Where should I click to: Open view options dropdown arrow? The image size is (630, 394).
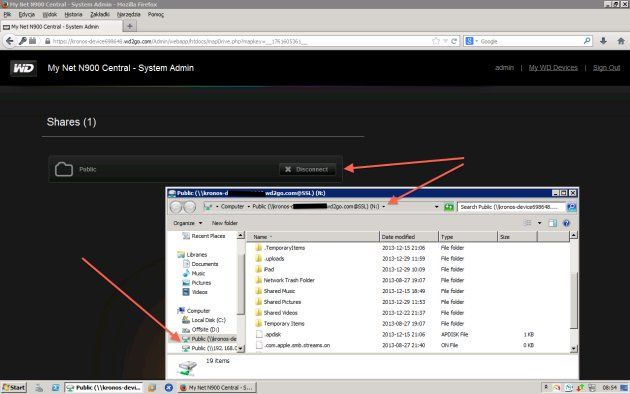[x=539, y=223]
